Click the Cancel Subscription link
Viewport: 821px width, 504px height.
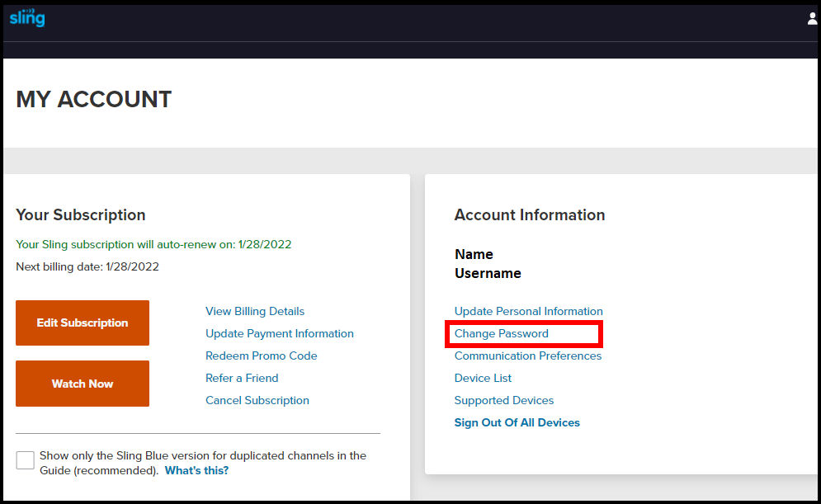(x=257, y=400)
